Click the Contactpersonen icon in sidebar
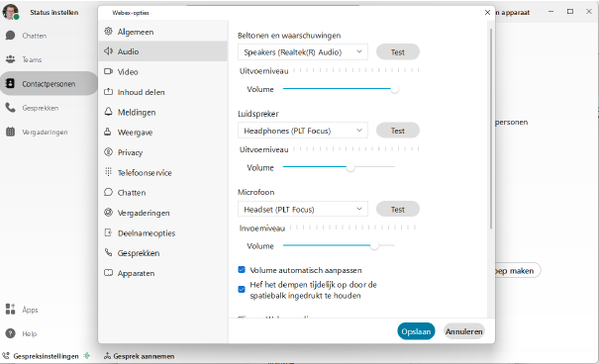The width and height of the screenshot is (599, 364). pos(10,83)
